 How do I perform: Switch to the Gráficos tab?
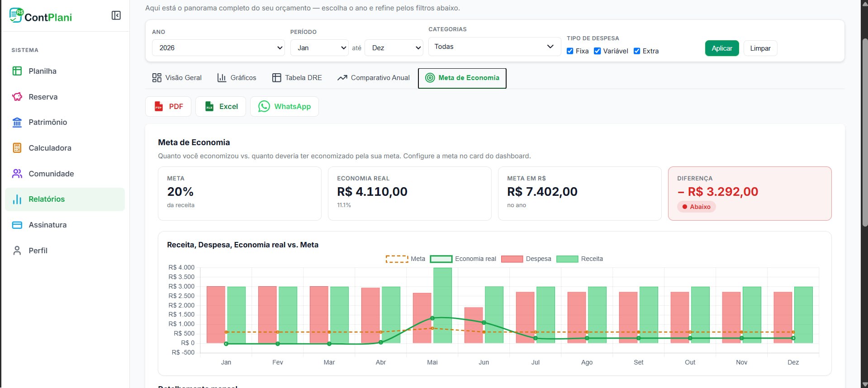point(237,78)
